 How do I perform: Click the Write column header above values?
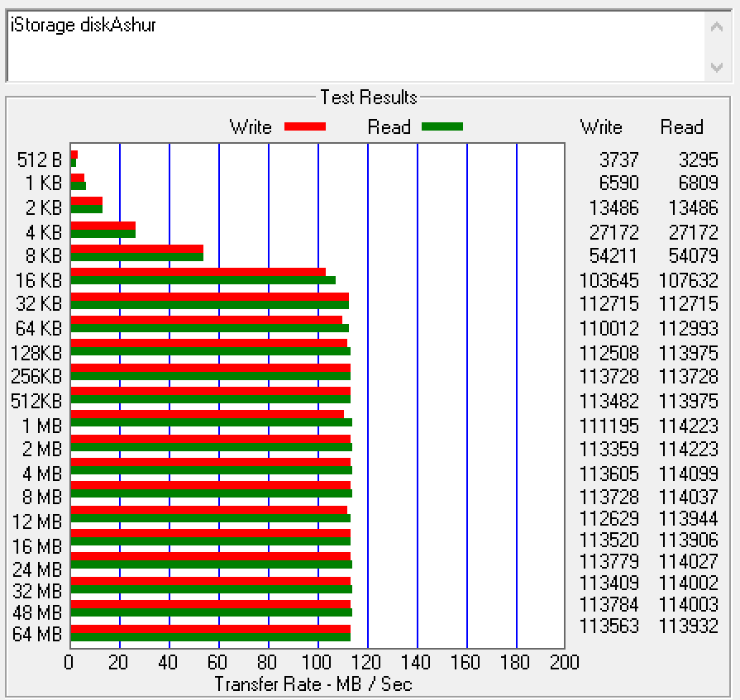[x=601, y=127]
